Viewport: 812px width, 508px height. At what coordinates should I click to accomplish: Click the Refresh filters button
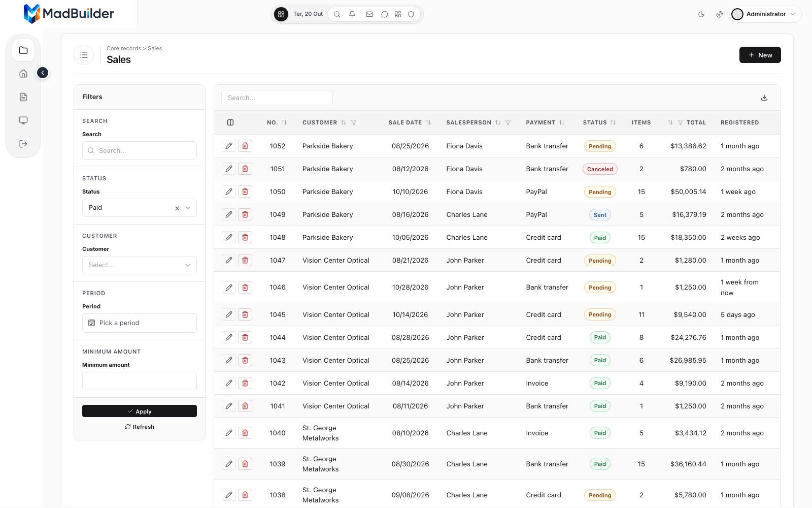pyautogui.click(x=140, y=427)
